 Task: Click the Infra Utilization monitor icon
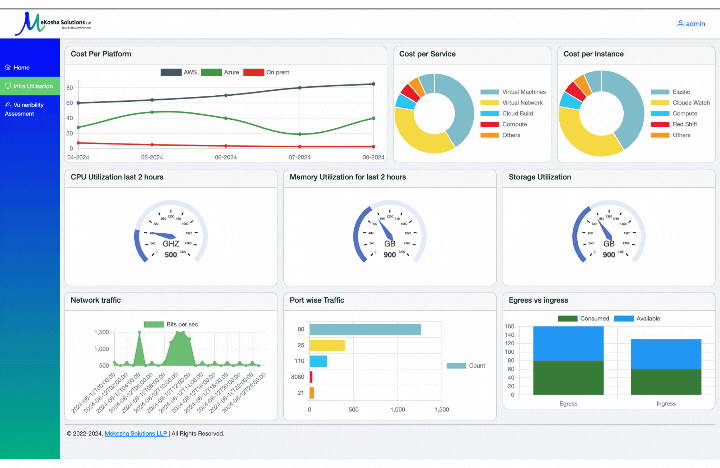pyautogui.click(x=7, y=87)
